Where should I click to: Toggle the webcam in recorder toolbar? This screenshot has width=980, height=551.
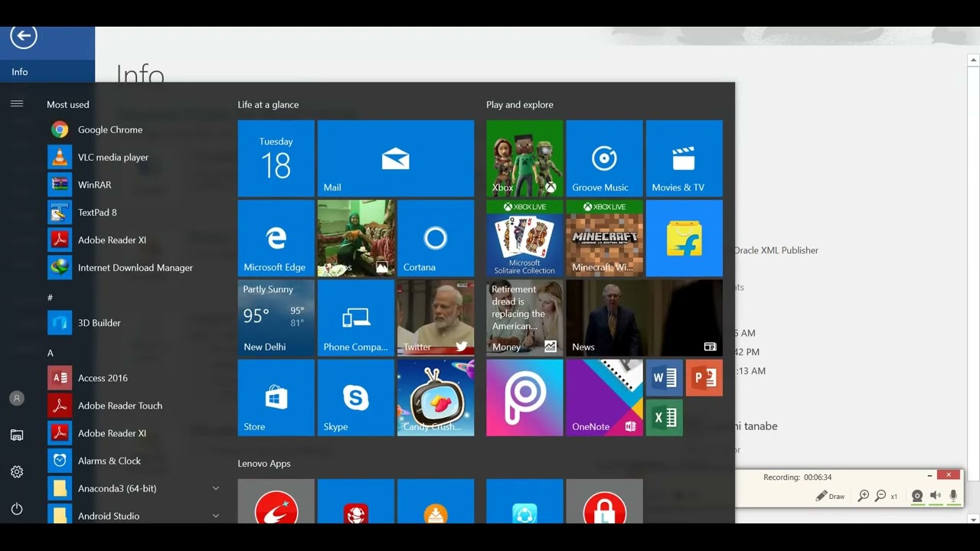click(x=917, y=496)
